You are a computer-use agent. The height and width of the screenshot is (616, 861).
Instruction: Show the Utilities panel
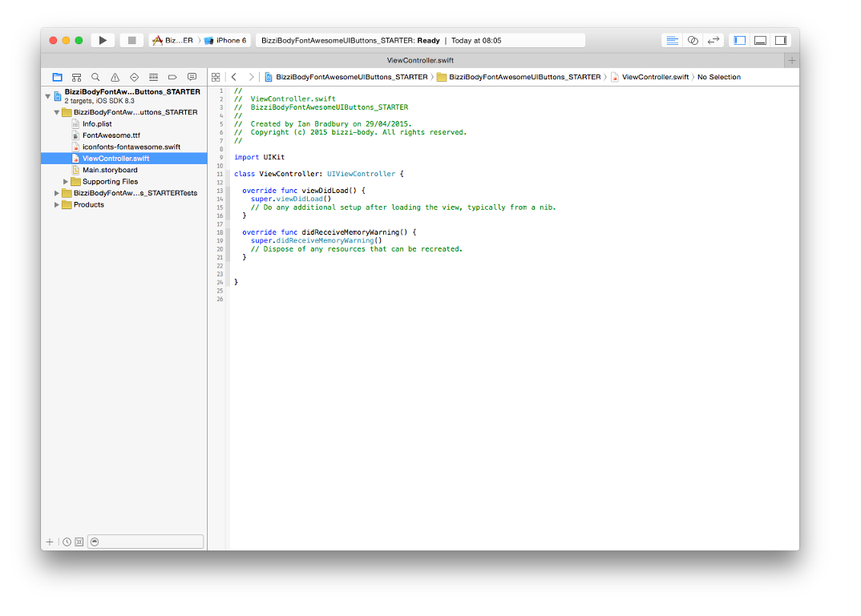coord(780,39)
